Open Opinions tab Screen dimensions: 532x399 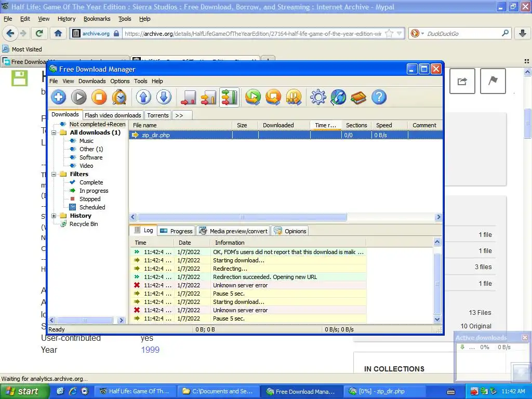[290, 231]
